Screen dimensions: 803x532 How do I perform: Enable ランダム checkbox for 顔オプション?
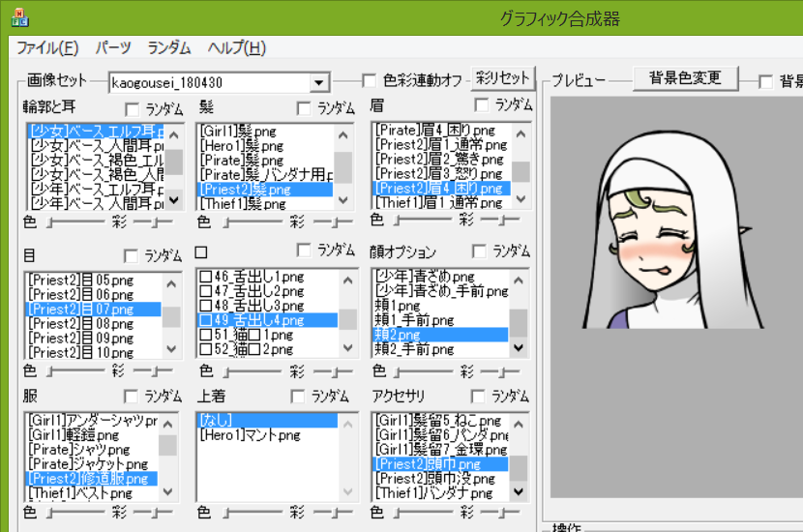[479, 251]
